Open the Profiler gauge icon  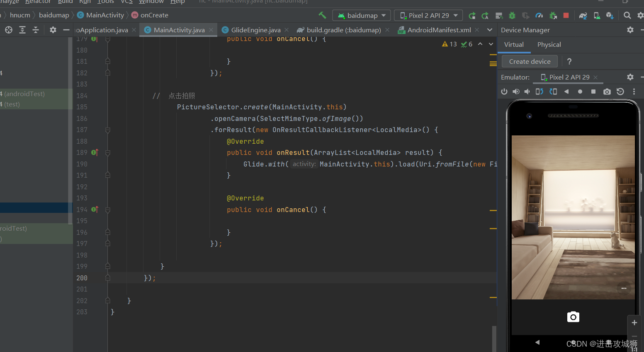pyautogui.click(x=539, y=15)
